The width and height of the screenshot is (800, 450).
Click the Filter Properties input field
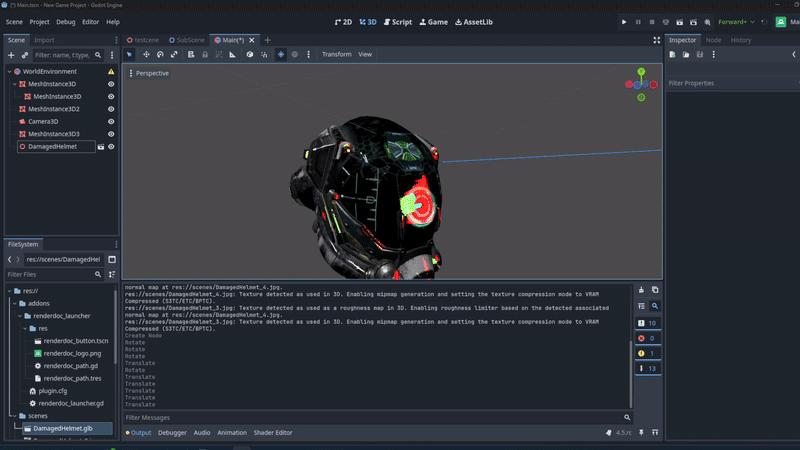[730, 83]
